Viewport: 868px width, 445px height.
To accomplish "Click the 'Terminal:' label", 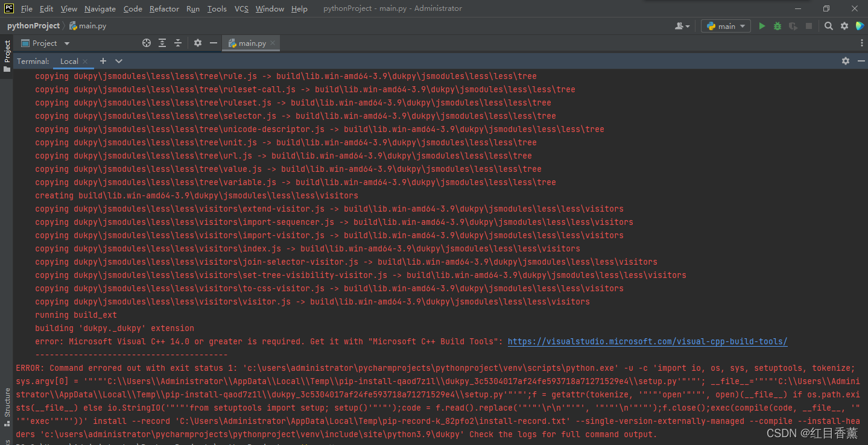I will point(33,62).
